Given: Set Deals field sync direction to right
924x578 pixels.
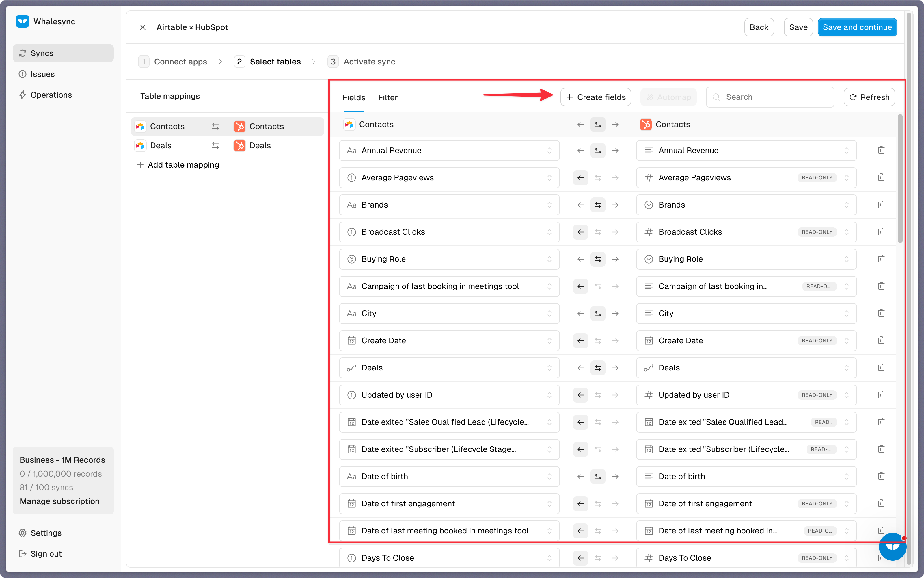Looking at the screenshot, I should coord(615,368).
